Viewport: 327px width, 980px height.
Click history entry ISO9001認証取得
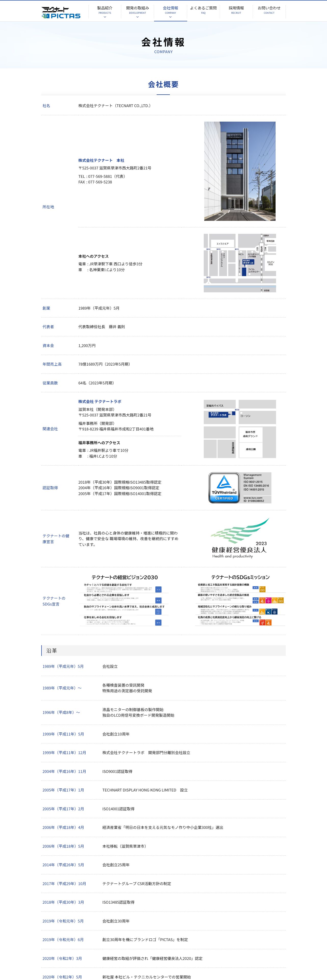[117, 772]
